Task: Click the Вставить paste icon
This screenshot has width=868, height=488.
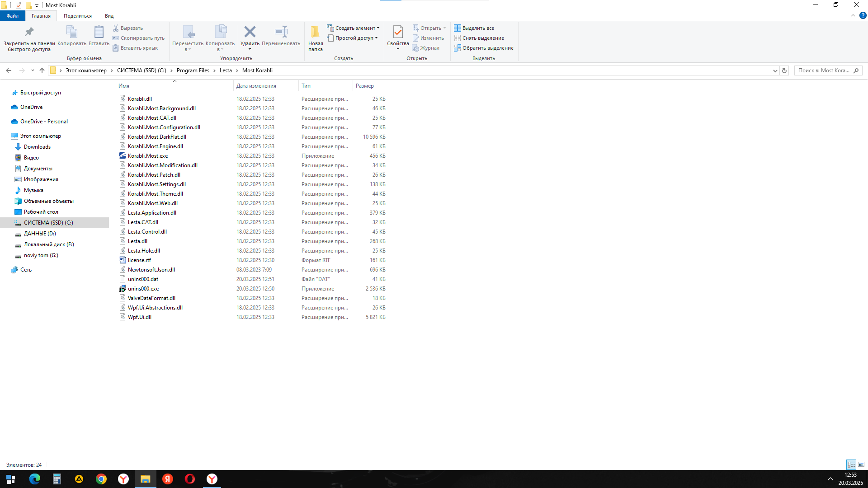Action: (99, 36)
